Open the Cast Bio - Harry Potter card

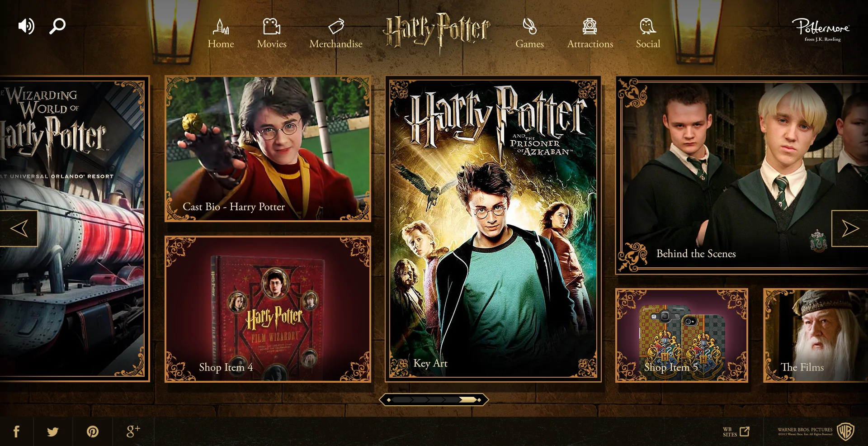(268, 149)
